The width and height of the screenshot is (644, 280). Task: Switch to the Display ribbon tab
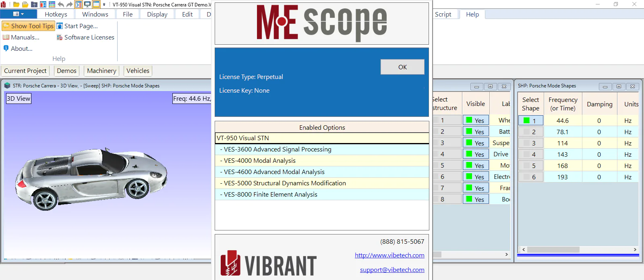tap(157, 14)
